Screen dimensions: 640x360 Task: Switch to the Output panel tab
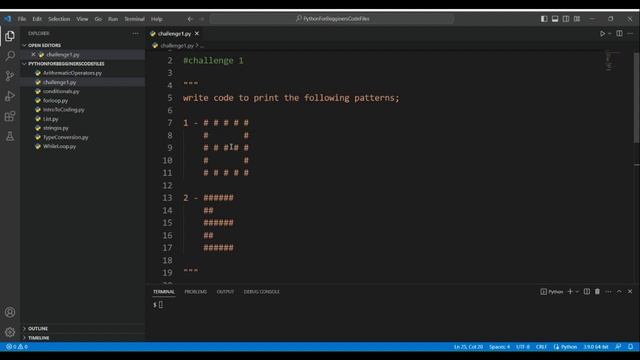click(225, 291)
